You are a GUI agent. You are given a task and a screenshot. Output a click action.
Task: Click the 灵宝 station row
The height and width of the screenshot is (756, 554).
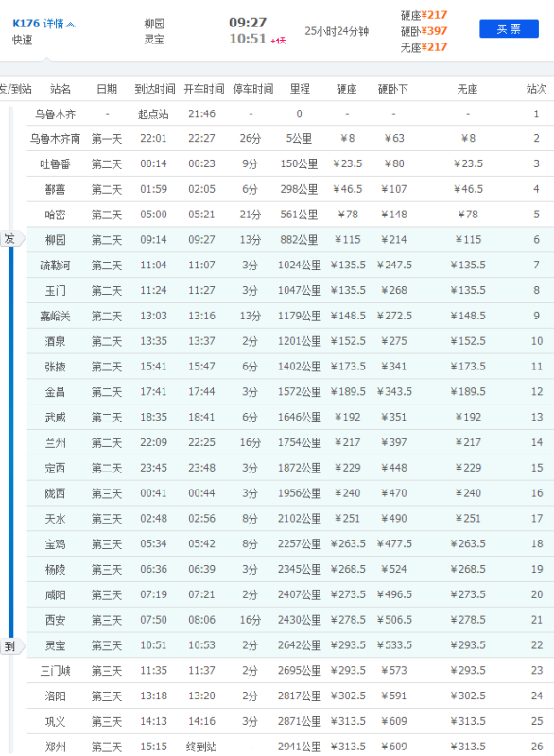click(x=290, y=645)
